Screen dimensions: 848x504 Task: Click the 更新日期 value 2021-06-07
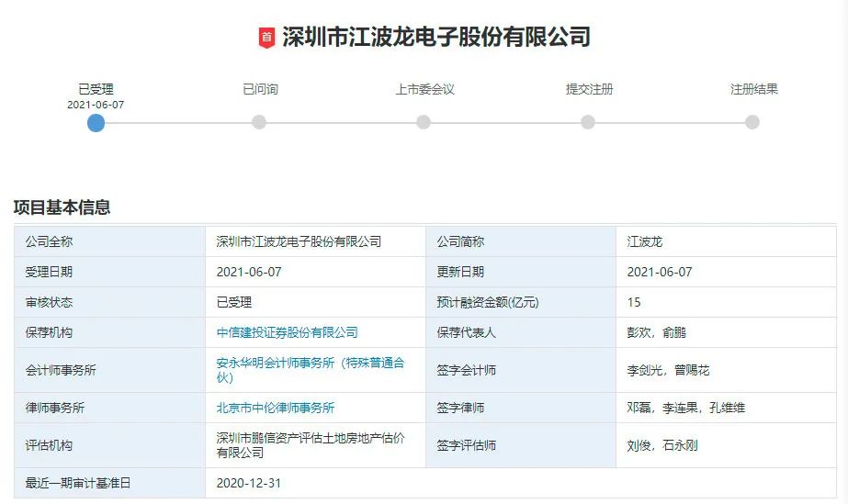click(660, 272)
